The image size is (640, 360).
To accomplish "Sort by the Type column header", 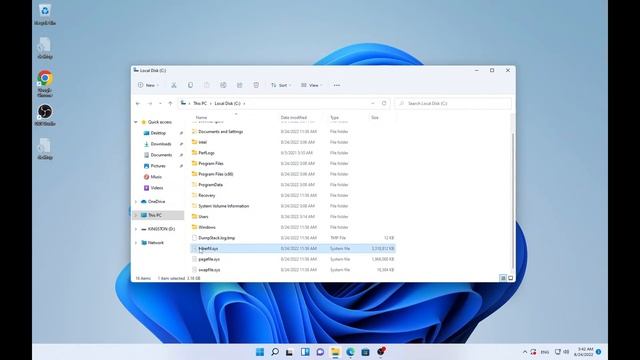I will (x=334, y=118).
